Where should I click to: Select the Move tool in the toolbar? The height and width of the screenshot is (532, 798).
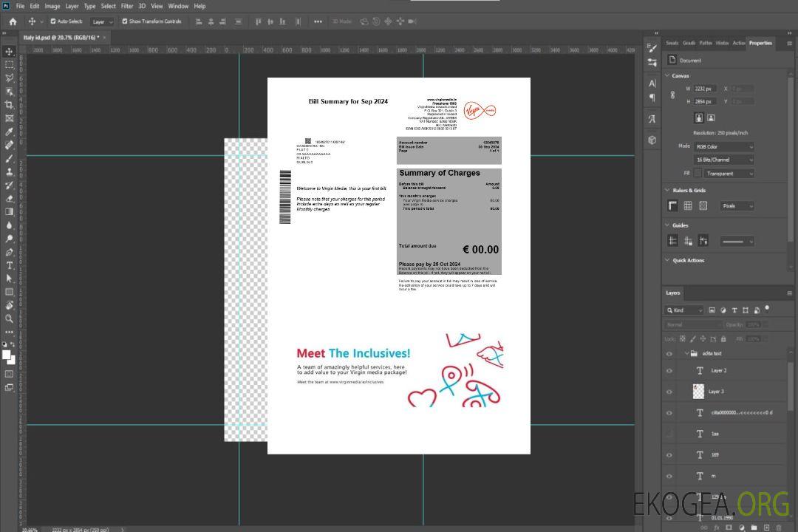9,52
